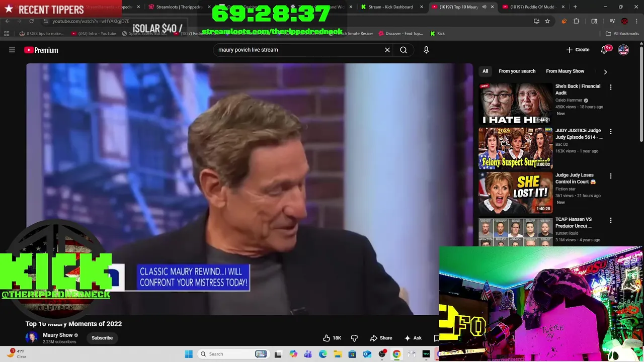Click the Share button
The width and height of the screenshot is (644, 362).
(x=381, y=338)
